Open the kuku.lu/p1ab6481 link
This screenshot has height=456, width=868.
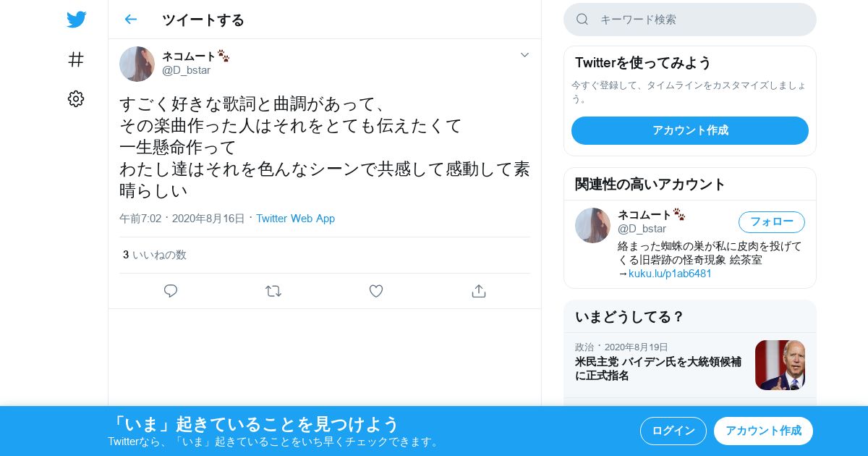coord(670,274)
